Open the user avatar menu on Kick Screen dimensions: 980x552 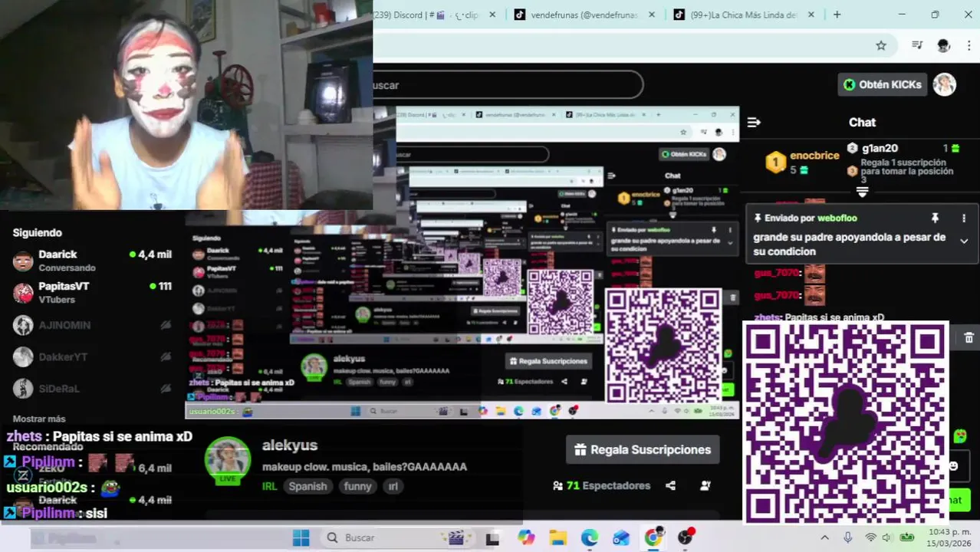[945, 84]
